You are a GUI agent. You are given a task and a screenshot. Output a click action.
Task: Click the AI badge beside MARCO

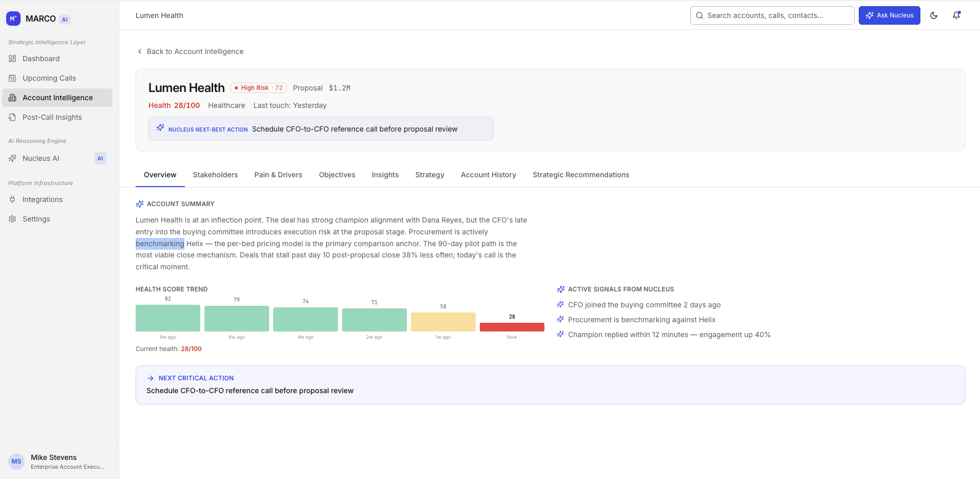[65, 20]
